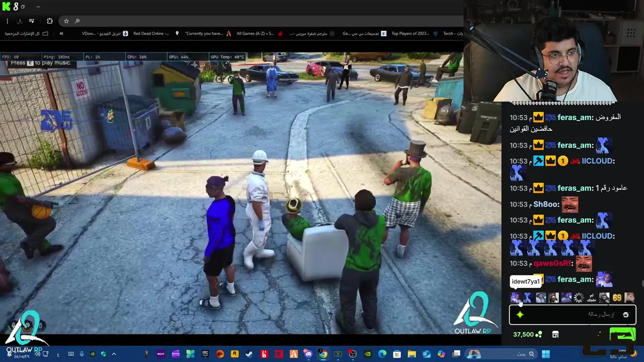This screenshot has width=644, height=362.
Task: Select the gear-shaped spinner emote
Action: [579, 298]
